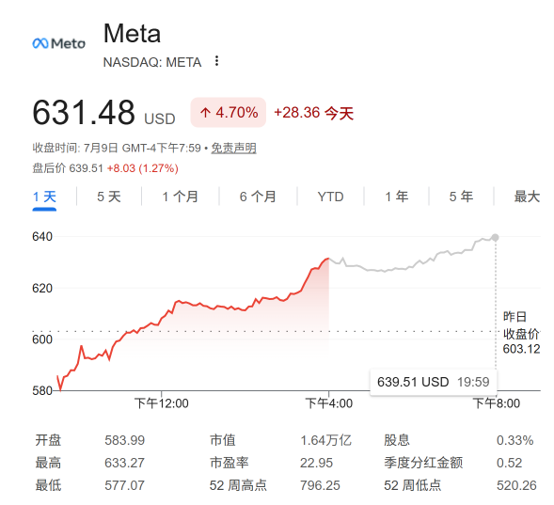The height and width of the screenshot is (505, 554).
Task: Select the 5 年 range
Action: [x=461, y=196]
